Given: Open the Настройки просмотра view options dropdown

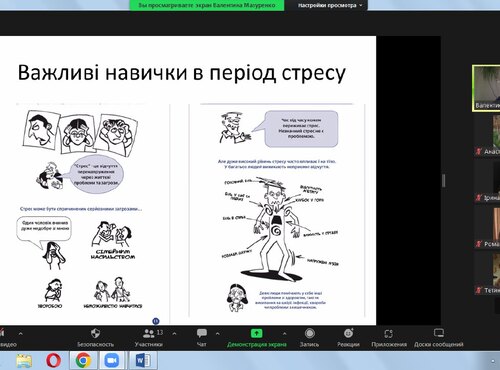Looking at the screenshot, I should pos(330,5).
